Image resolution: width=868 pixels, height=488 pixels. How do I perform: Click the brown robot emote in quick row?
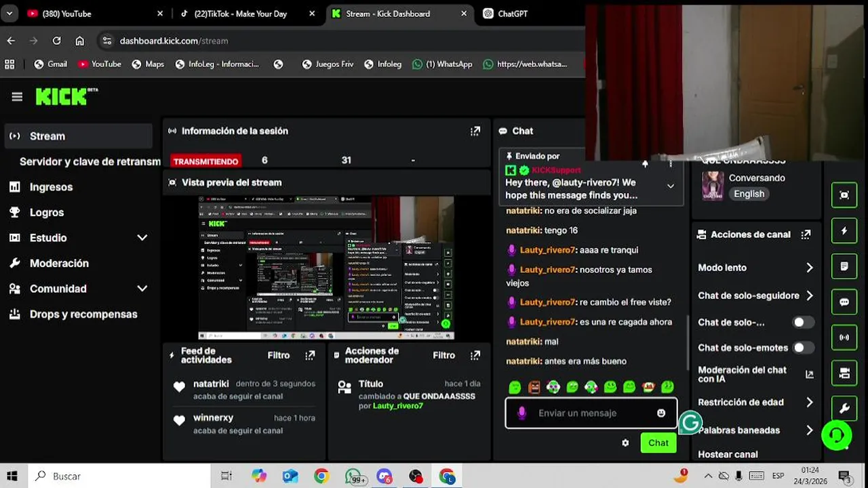click(x=534, y=387)
